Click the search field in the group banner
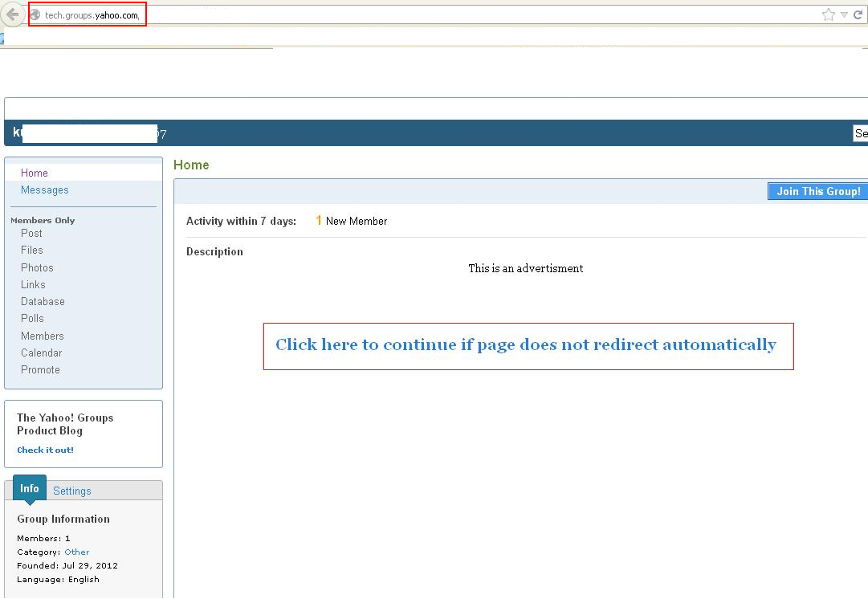The height and width of the screenshot is (599, 868). tap(860, 133)
